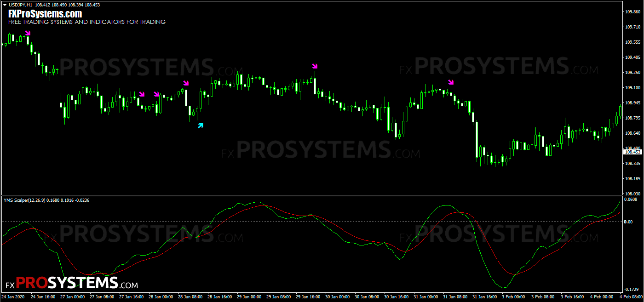Click the '27 Jan 08:00' time axis label
This screenshot has height=302, width=644.
[102, 297]
